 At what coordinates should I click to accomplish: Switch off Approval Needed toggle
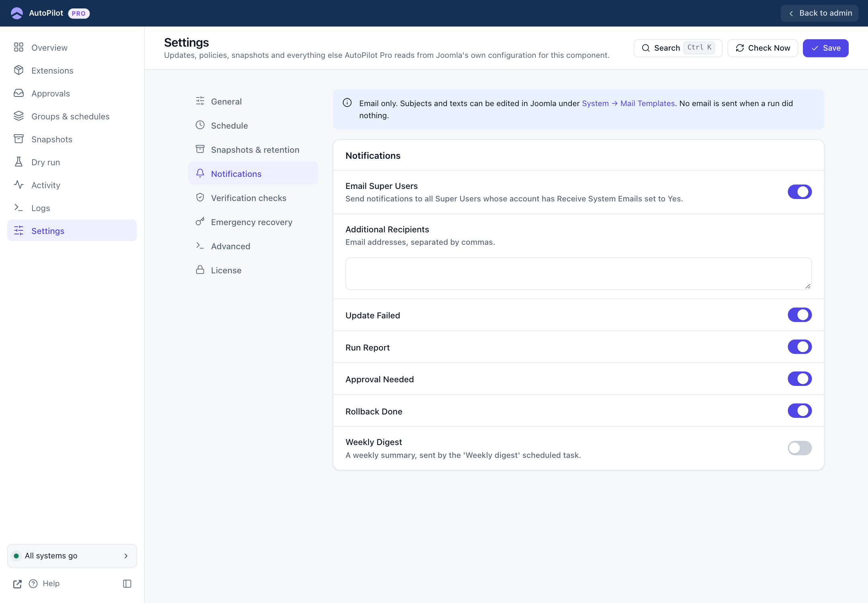coord(800,379)
